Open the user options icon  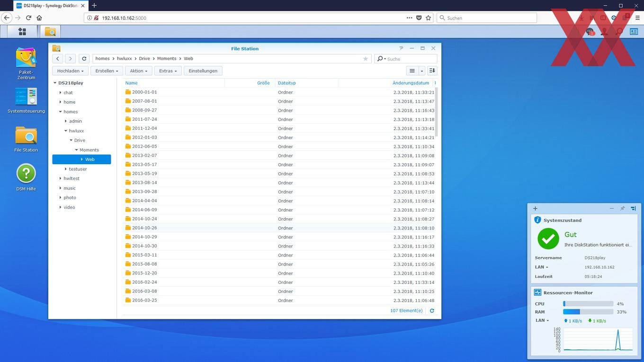[x=604, y=32]
